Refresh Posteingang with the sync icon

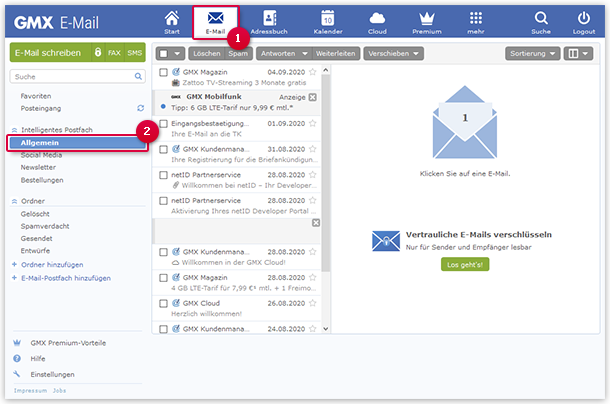(x=140, y=108)
